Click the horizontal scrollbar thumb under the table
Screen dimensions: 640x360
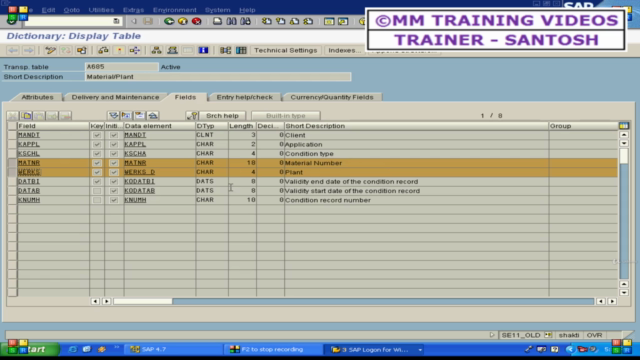[143, 301]
